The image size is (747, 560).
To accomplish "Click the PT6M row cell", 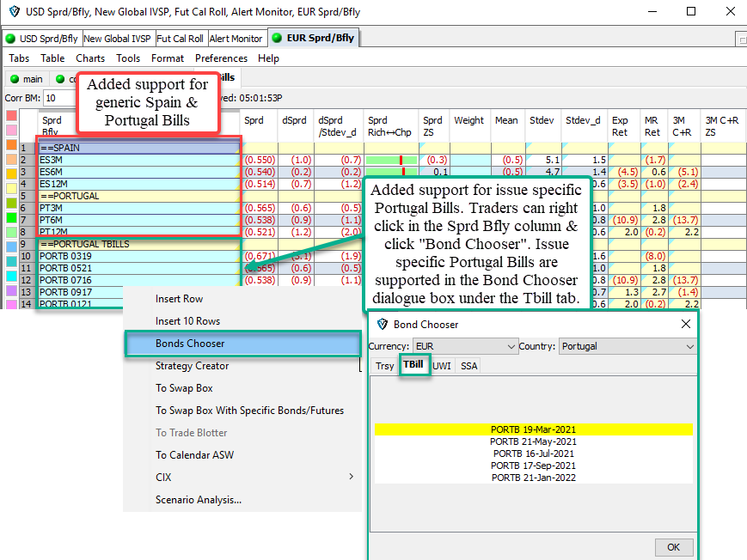I will coord(139,220).
